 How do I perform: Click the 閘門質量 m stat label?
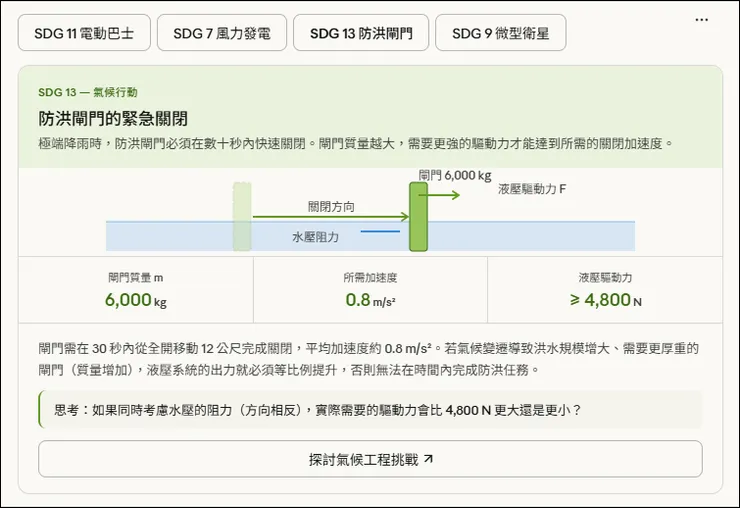135,278
